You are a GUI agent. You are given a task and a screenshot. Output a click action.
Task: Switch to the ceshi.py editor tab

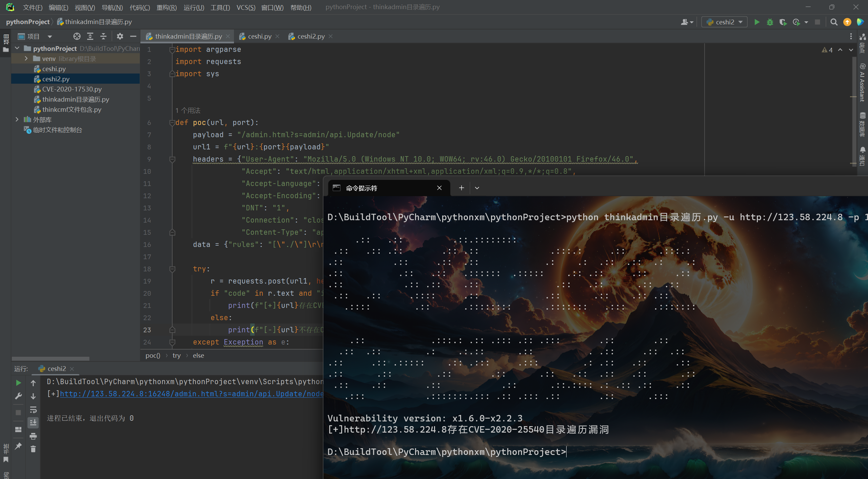tap(259, 36)
